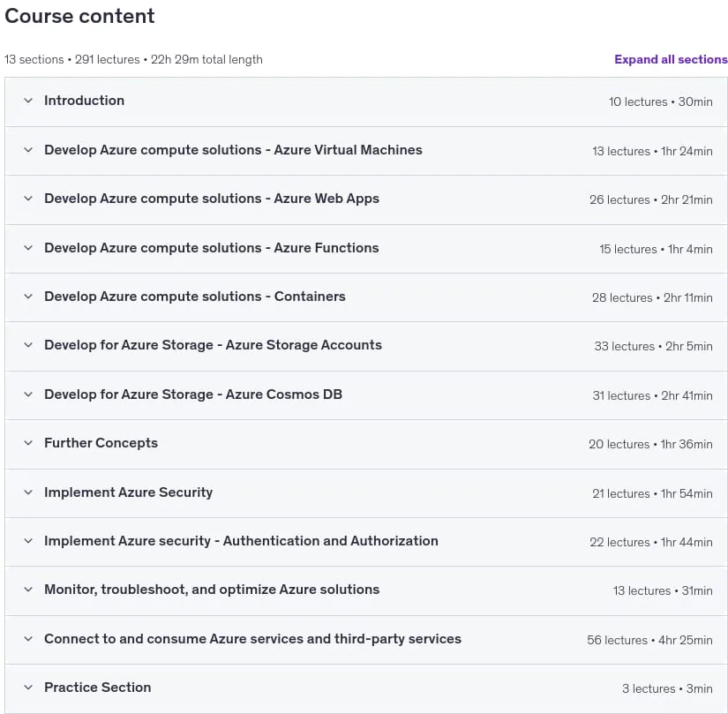Open the Further Concepts section title
728x714 pixels.
pyautogui.click(x=101, y=443)
